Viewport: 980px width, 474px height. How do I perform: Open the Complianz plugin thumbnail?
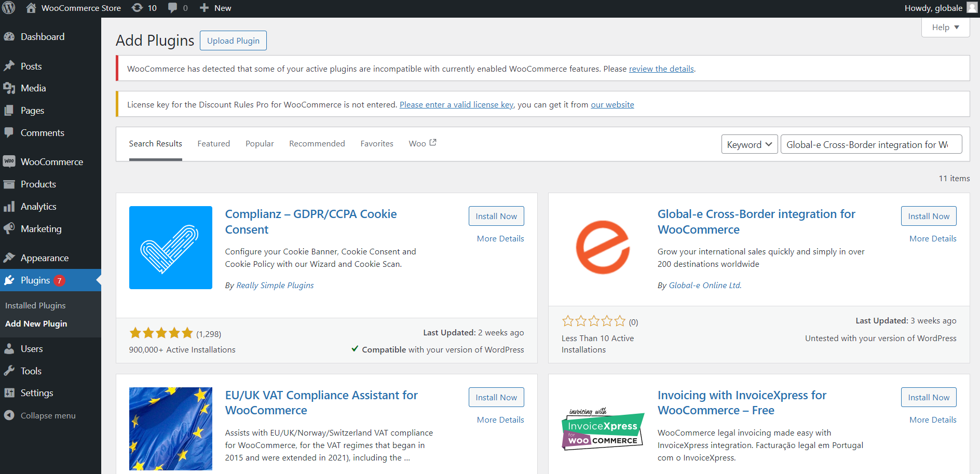click(x=171, y=248)
